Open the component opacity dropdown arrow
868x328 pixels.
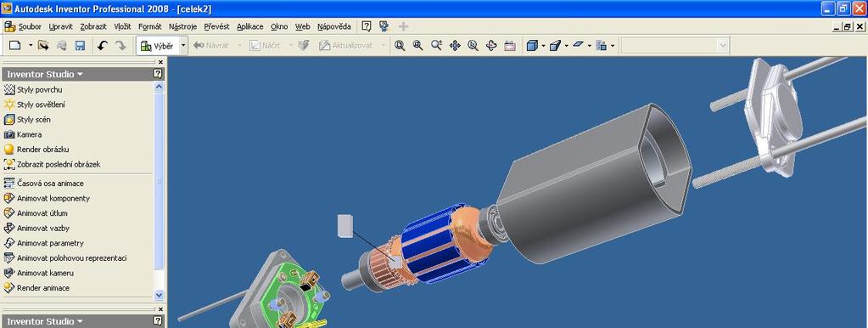click(x=613, y=46)
